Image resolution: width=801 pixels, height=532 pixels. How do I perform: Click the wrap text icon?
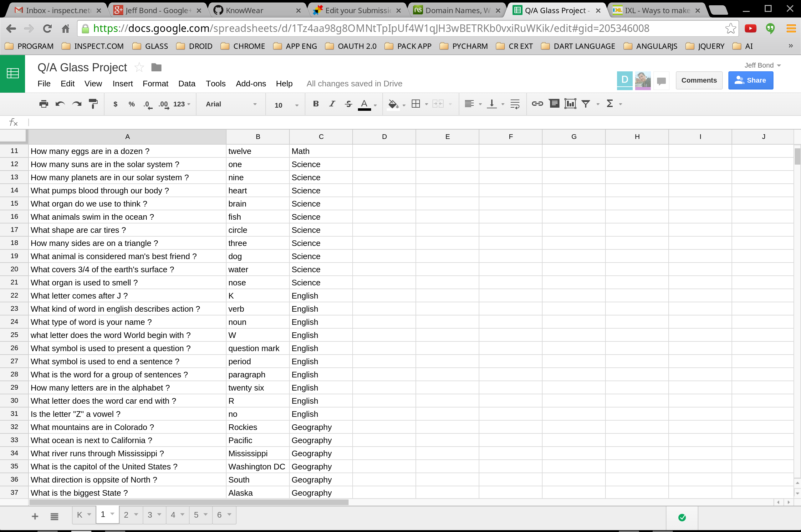(x=515, y=104)
